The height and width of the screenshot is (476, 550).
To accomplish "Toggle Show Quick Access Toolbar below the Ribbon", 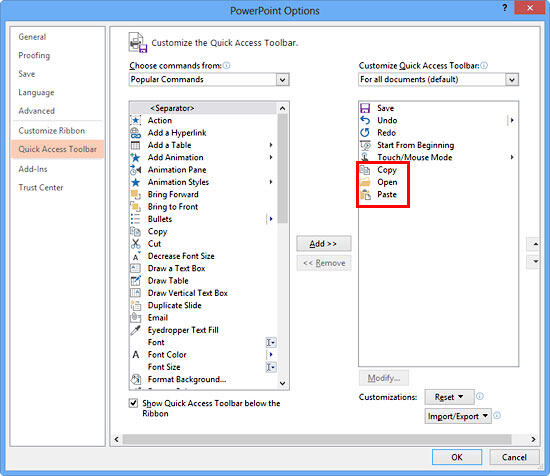I will 133,403.
